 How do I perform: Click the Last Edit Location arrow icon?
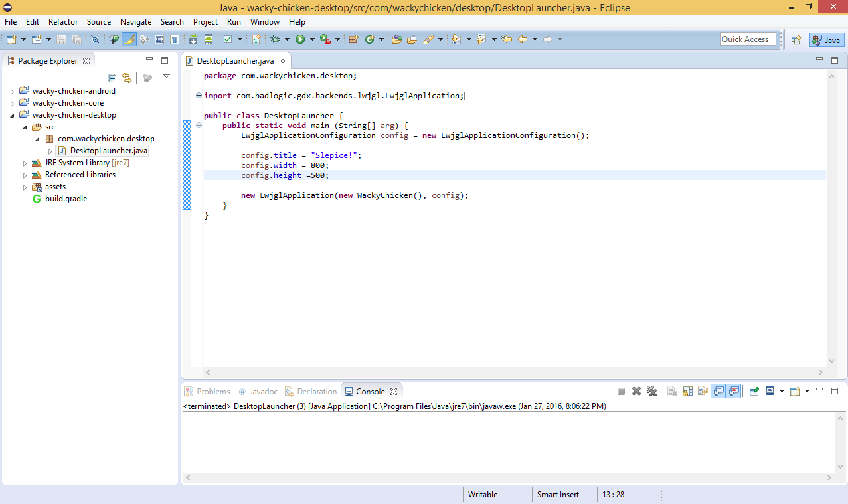point(507,40)
